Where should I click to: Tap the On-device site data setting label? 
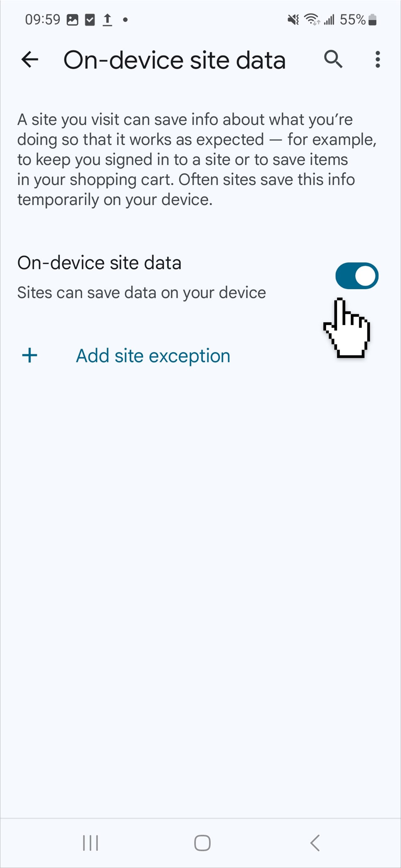[x=99, y=263]
